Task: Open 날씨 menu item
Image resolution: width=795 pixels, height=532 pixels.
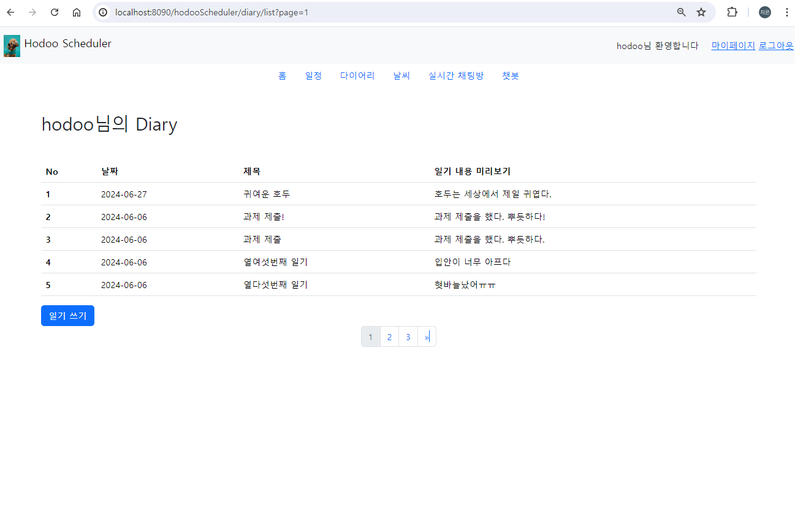Action: click(x=401, y=75)
